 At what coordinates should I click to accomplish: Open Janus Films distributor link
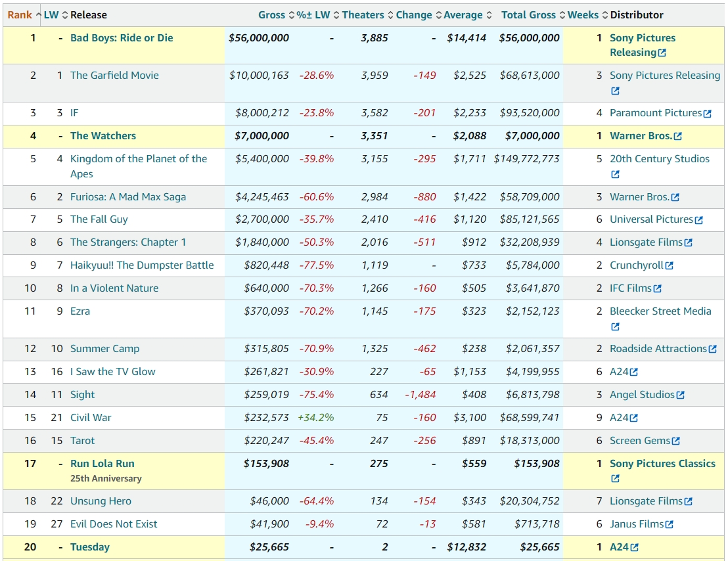[x=637, y=524]
